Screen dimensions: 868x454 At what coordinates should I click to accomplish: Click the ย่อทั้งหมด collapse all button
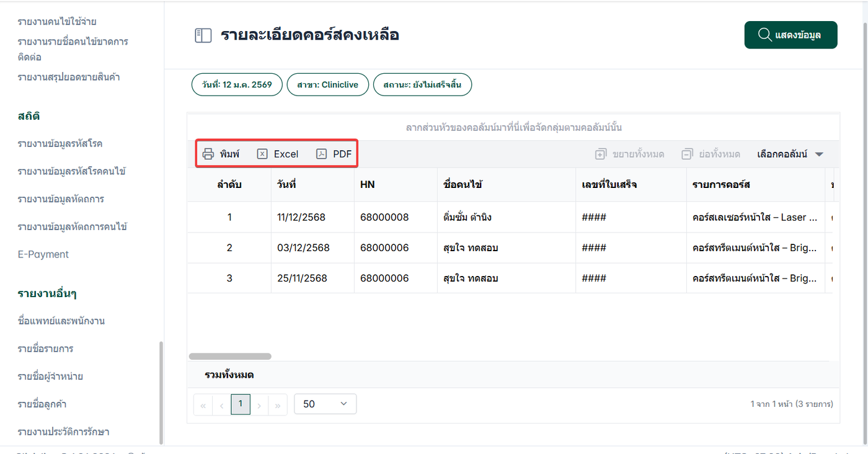[x=711, y=154]
